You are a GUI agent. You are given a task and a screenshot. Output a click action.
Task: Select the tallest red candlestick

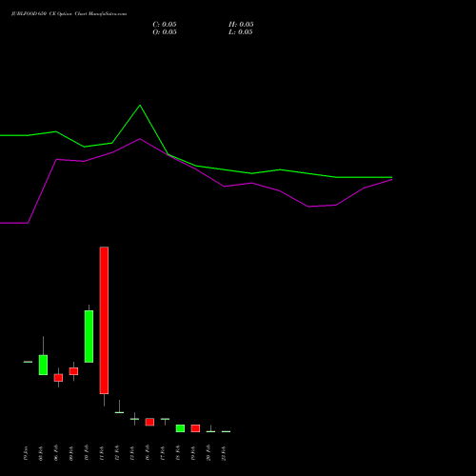coord(104,320)
